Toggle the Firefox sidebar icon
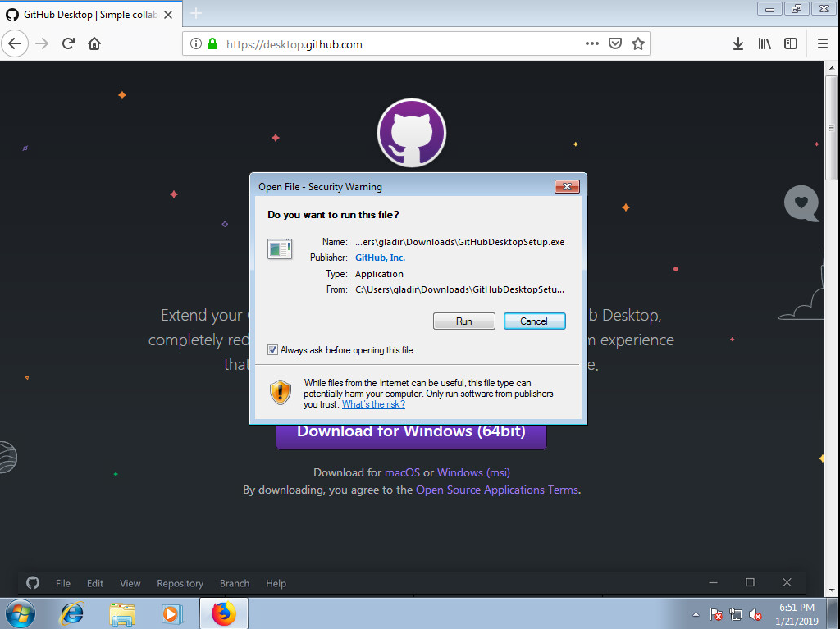 791,44
